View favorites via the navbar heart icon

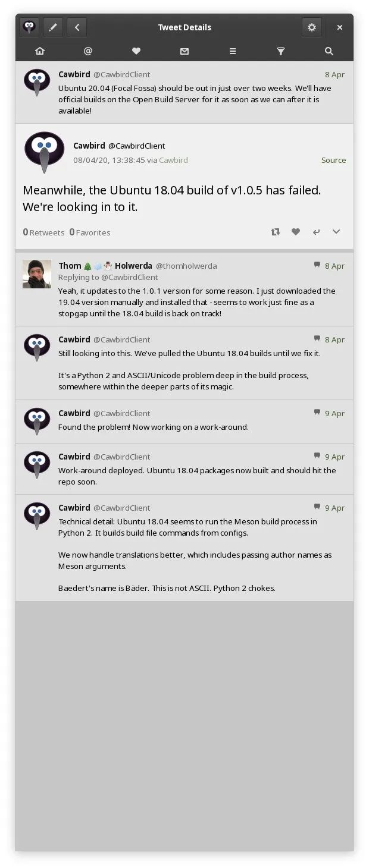pyautogui.click(x=136, y=51)
